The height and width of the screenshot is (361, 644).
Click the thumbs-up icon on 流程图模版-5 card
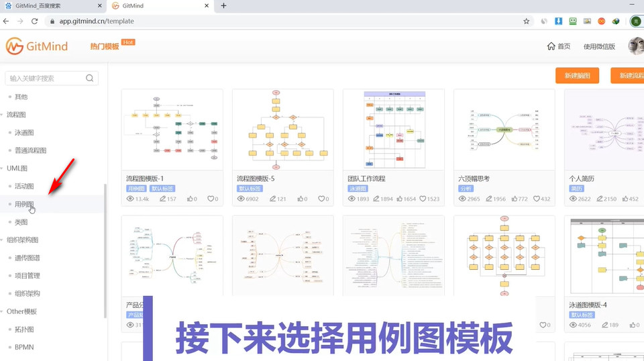[x=301, y=199]
